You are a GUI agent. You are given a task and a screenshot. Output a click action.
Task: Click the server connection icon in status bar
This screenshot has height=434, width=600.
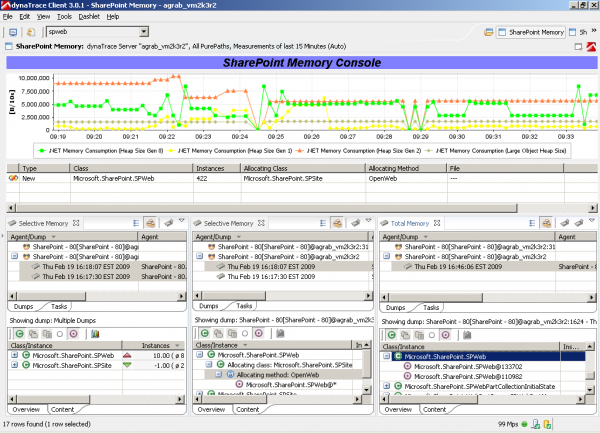coord(536,424)
